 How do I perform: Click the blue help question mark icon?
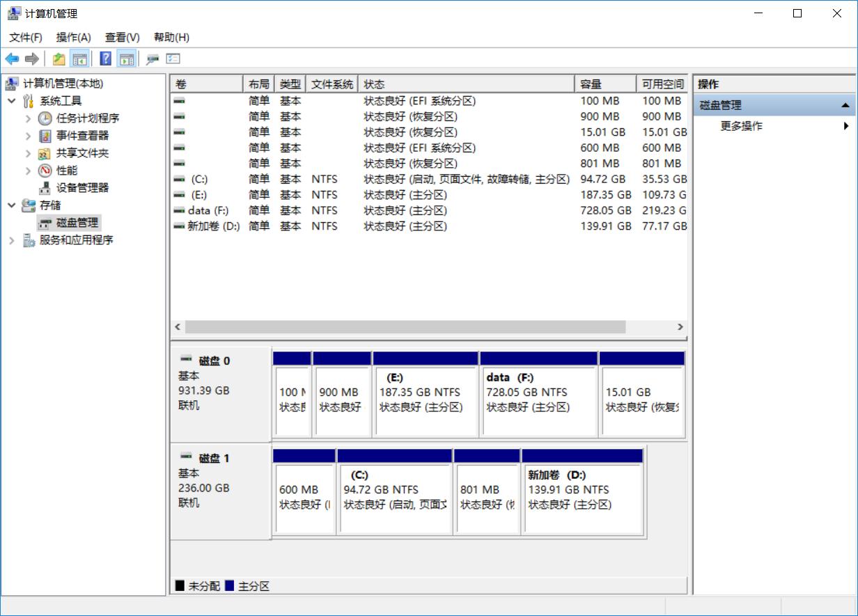point(106,59)
